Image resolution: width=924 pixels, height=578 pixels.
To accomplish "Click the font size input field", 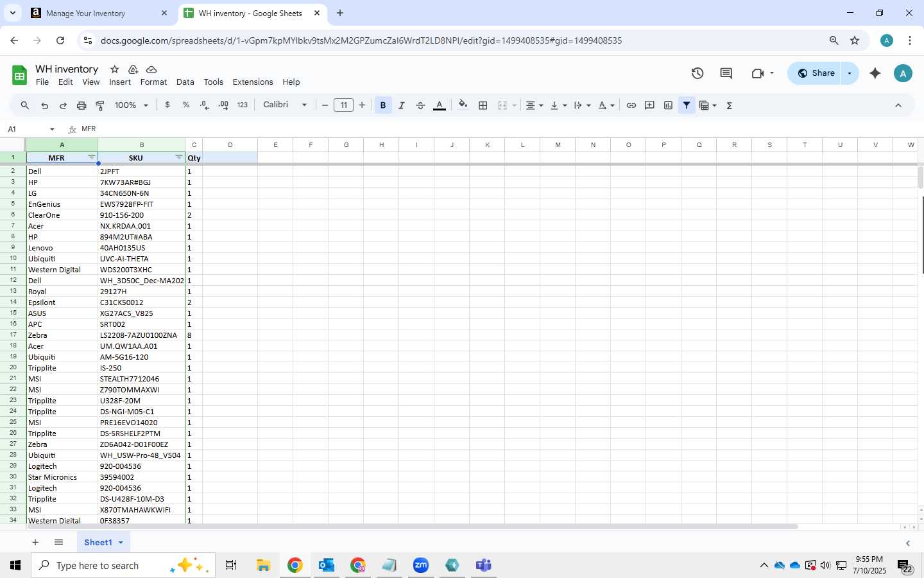I will (344, 105).
